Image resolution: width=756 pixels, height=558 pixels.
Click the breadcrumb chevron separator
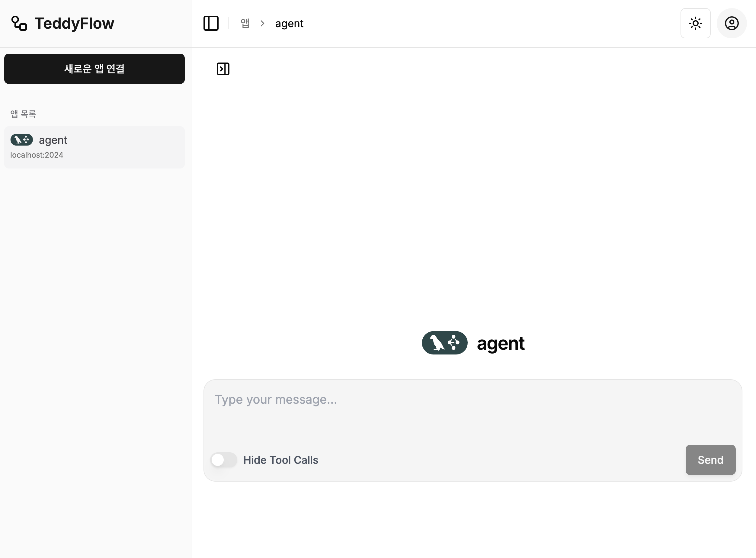262,23
